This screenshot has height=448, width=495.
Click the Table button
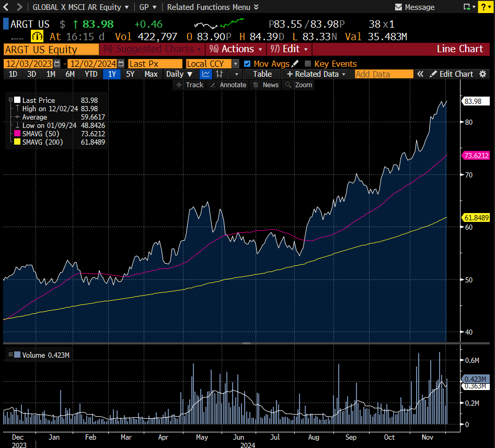262,74
